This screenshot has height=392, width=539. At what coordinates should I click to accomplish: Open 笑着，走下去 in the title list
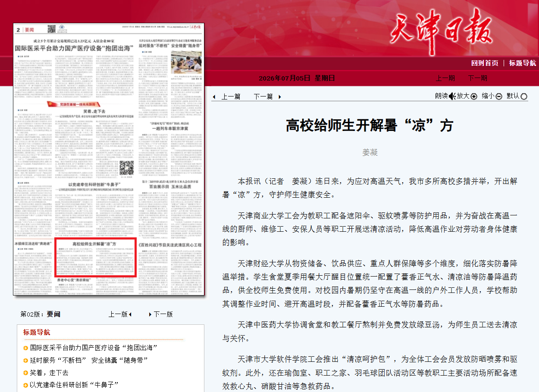(x=49, y=373)
